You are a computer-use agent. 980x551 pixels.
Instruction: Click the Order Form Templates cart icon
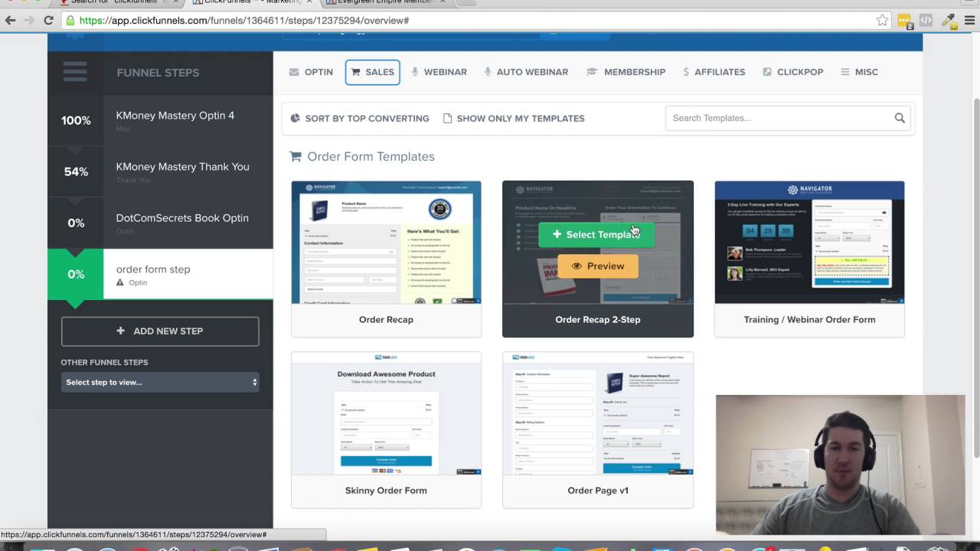[x=296, y=156]
